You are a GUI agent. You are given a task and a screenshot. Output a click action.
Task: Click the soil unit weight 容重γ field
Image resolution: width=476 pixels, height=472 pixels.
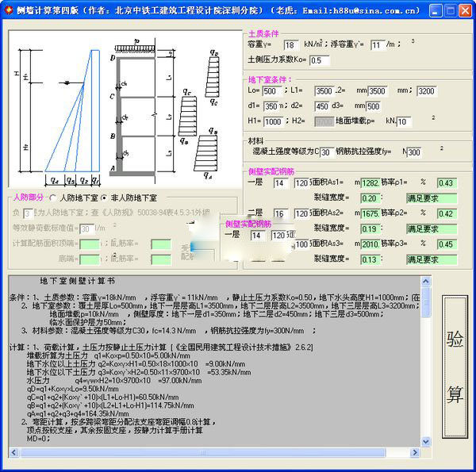(x=291, y=45)
